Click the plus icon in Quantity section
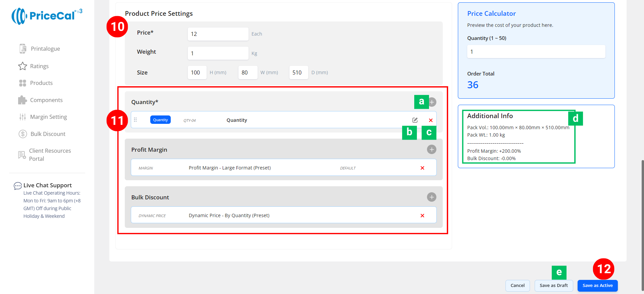 [432, 102]
